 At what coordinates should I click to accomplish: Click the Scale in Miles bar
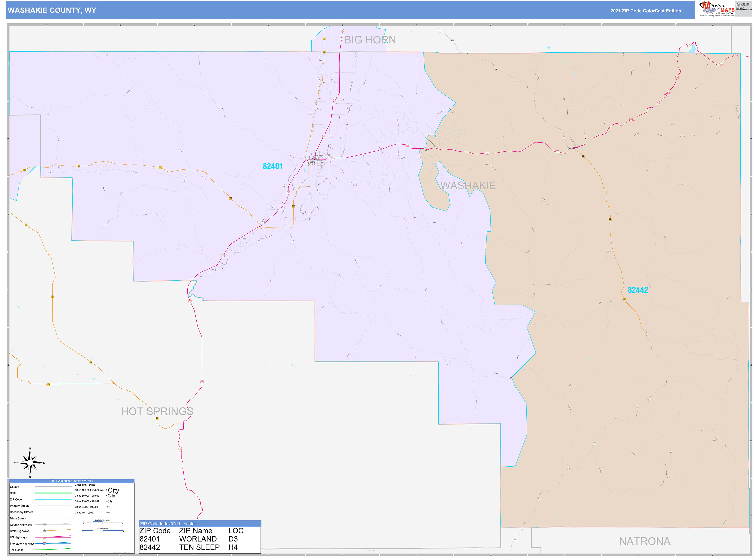click(x=103, y=531)
